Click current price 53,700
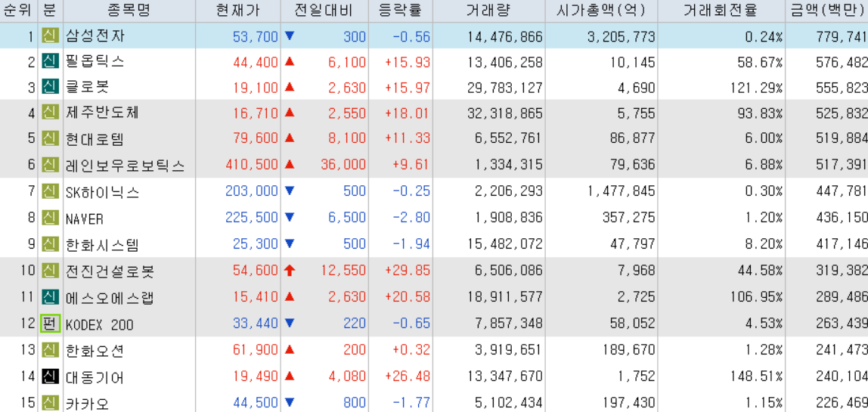Screen dimensions: 868x412 click(x=256, y=37)
